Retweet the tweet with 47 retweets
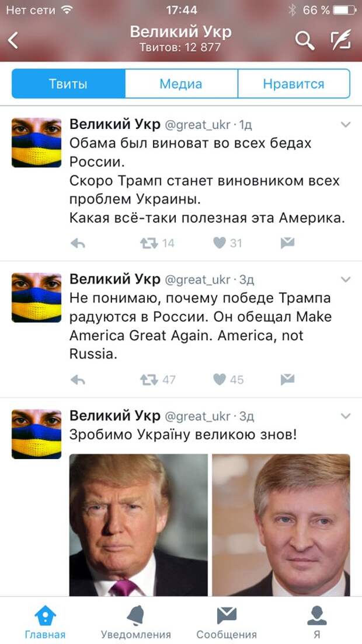This screenshot has height=644, width=362. click(x=149, y=380)
